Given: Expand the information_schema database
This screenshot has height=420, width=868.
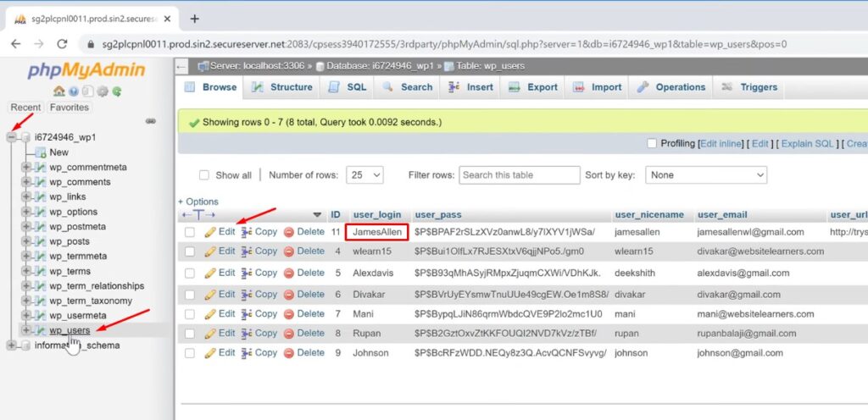Looking at the screenshot, I should coord(12,345).
